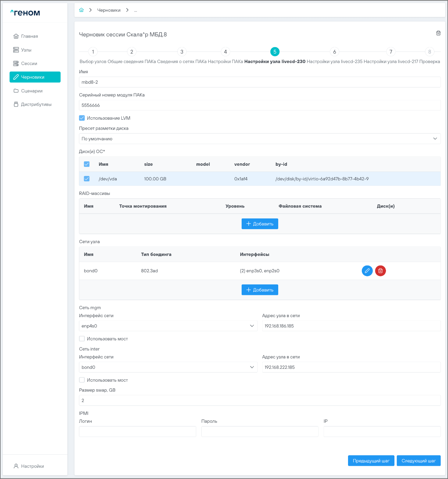
Task: Open Настройки at sidebar bottom
Action: [32, 466]
